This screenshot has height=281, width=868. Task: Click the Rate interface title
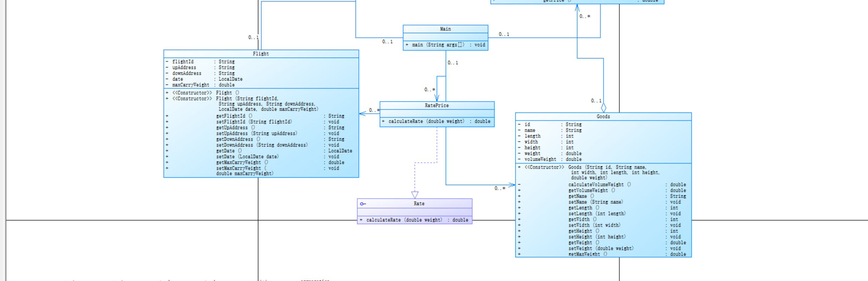[x=419, y=204]
